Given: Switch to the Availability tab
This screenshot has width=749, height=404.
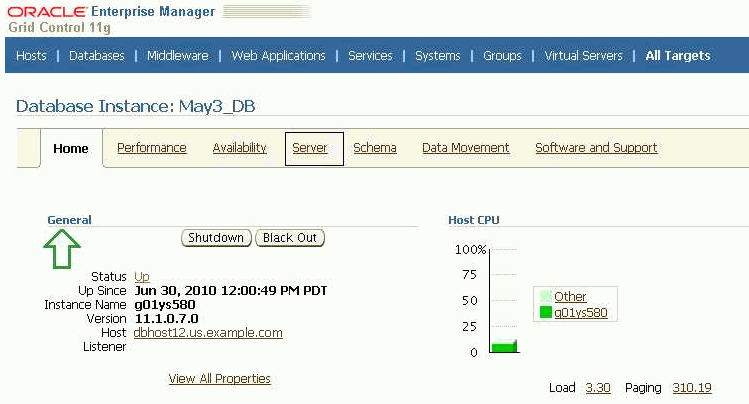Looking at the screenshot, I should tap(239, 148).
